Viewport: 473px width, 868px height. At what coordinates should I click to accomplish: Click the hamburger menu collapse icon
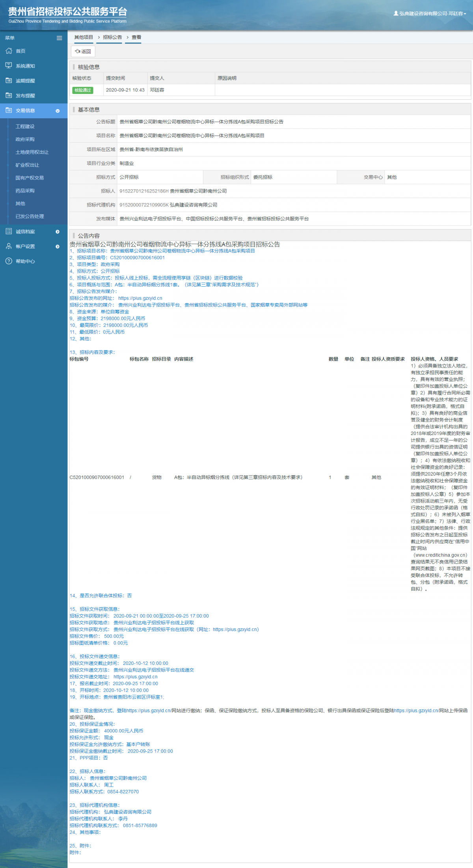click(59, 38)
